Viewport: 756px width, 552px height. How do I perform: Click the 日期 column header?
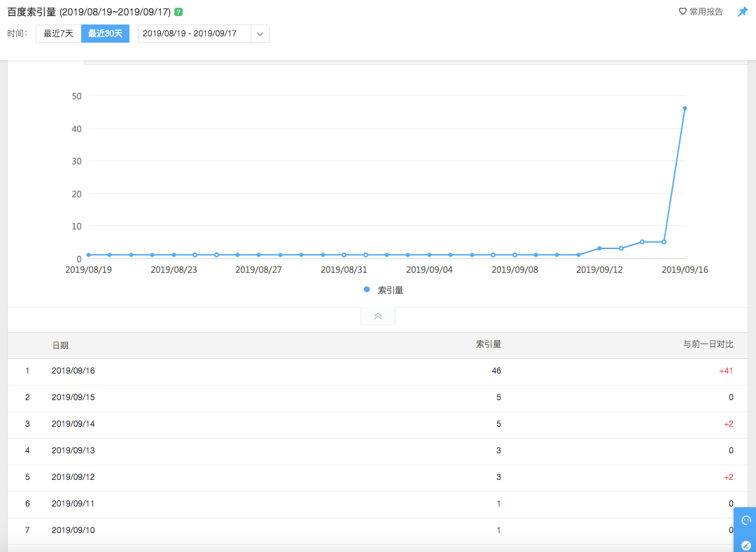(60, 346)
